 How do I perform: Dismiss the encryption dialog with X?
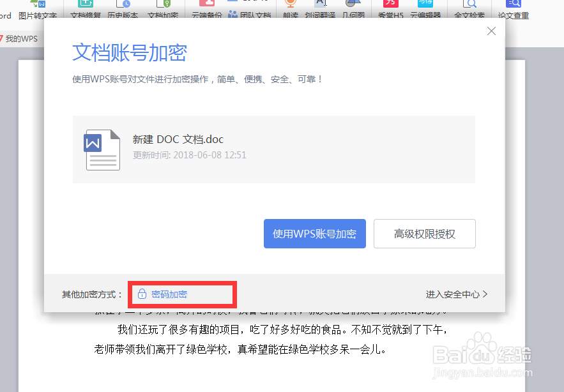[491, 31]
